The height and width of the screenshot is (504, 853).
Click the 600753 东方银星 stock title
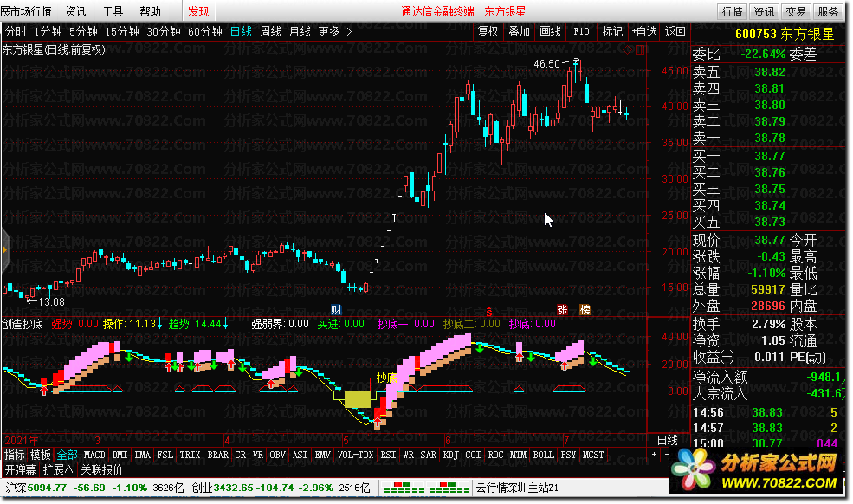coord(785,34)
